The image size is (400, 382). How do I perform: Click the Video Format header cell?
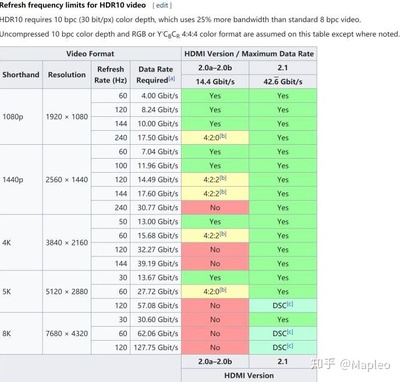(90, 54)
